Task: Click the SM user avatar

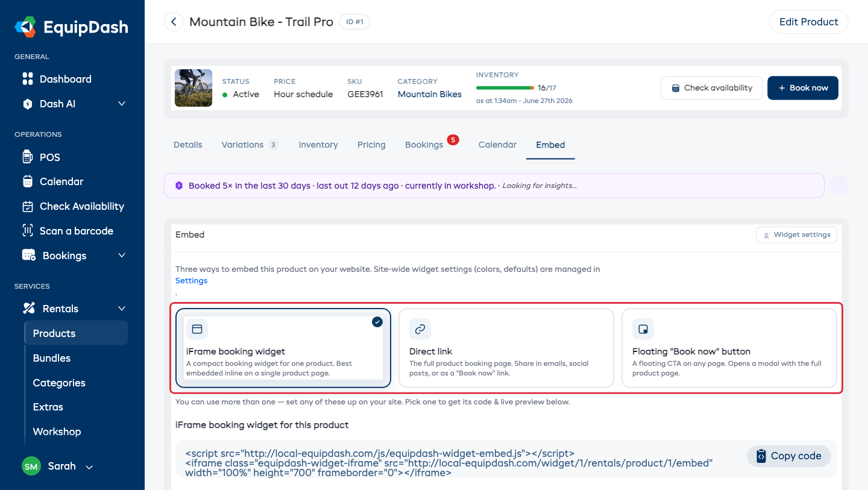Action: point(31,466)
